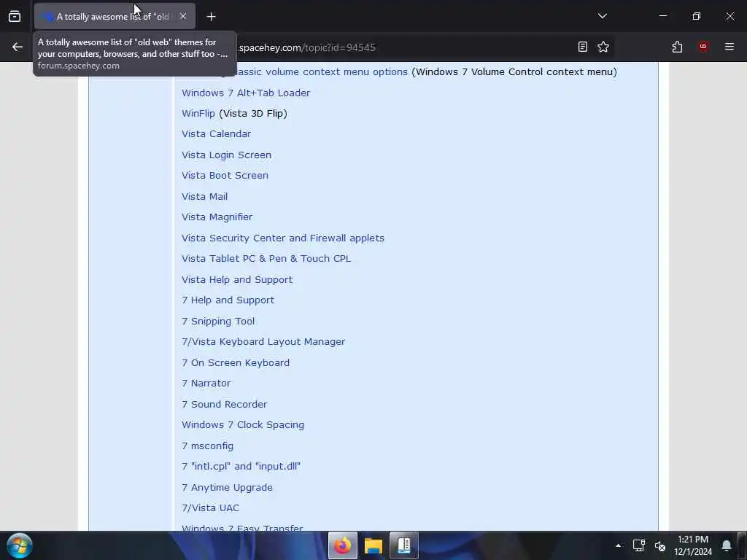Open clock showing 1:21 PM
Viewport: 747px width, 560px height.
[693, 545]
